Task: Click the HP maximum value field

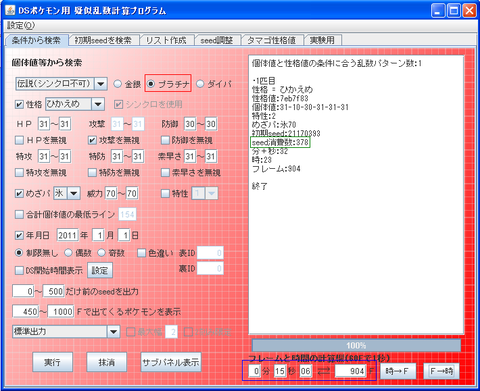Action: pos(65,124)
